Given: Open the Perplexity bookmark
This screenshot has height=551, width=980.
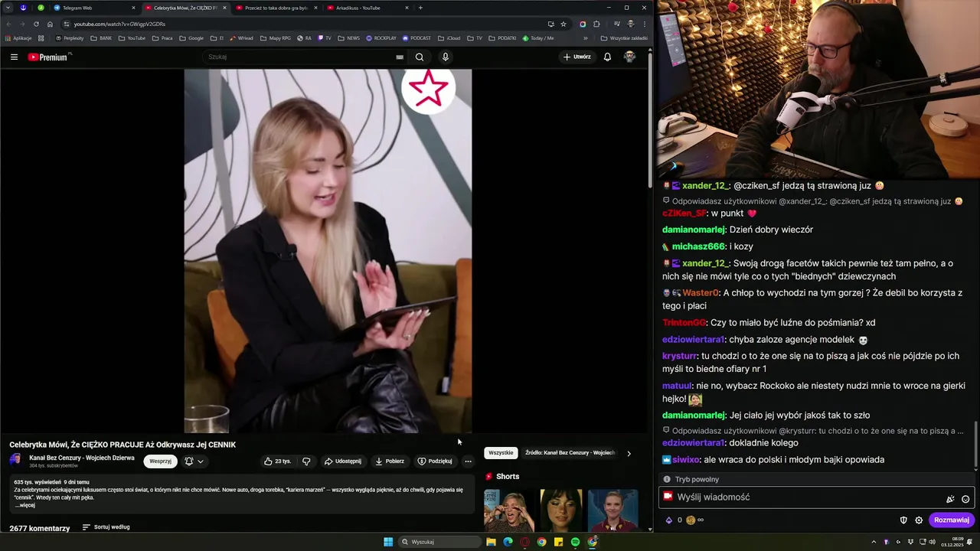Looking at the screenshot, I should tap(70, 38).
